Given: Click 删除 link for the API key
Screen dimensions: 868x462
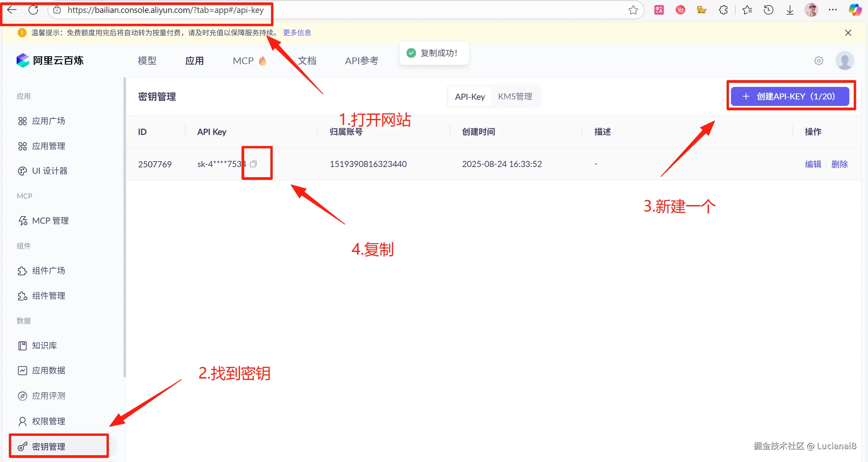Looking at the screenshot, I should (x=840, y=164).
